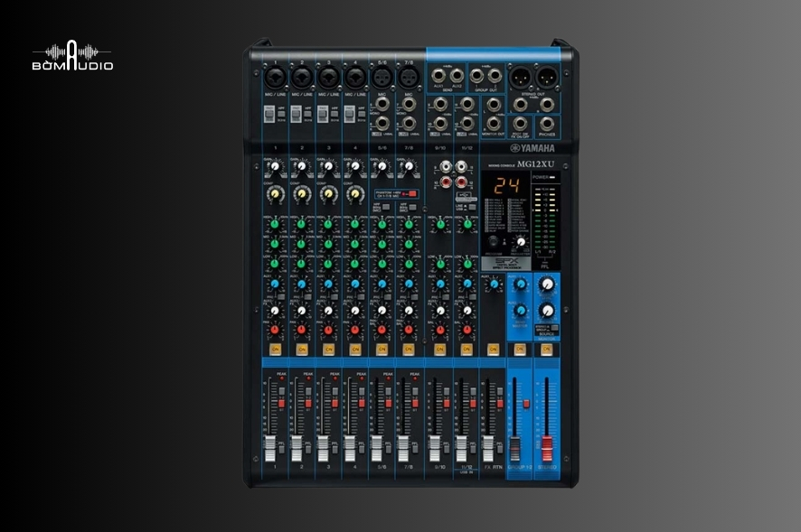Click the channel 2 HIGH EQ knob

(x=301, y=224)
